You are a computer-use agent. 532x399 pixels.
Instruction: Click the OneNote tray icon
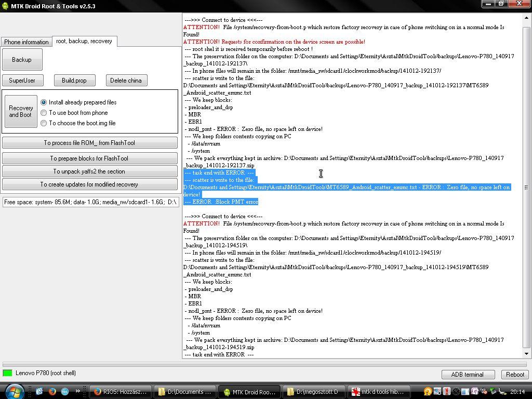coord(474,392)
